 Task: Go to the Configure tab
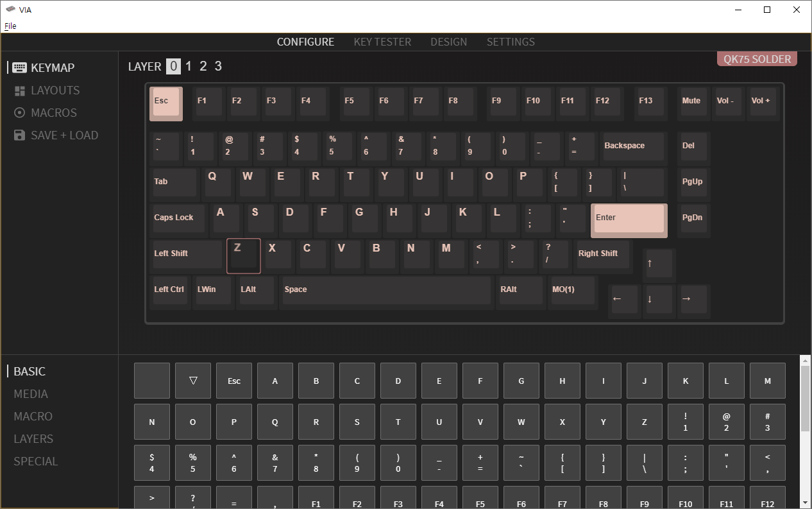pos(305,42)
